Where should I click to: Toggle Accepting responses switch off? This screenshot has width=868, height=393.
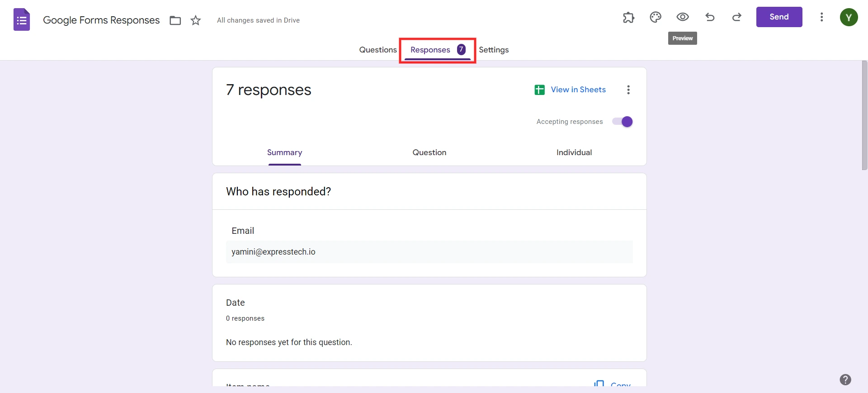[623, 122]
